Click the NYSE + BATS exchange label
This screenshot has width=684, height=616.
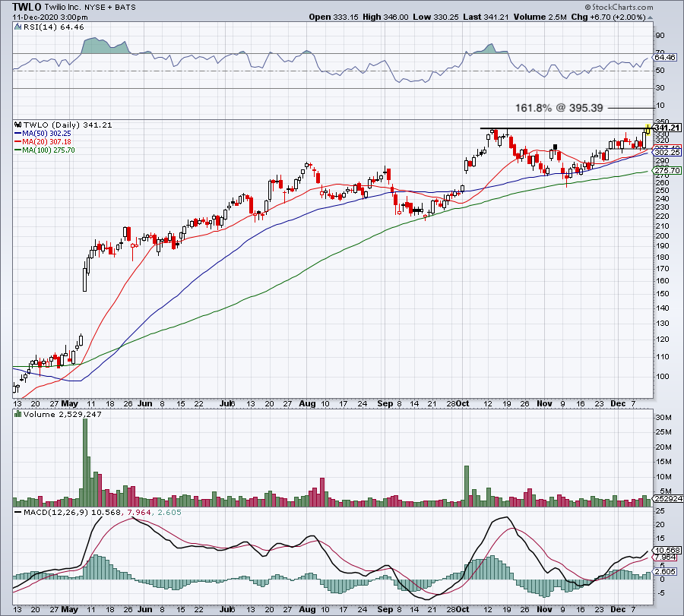pos(110,8)
